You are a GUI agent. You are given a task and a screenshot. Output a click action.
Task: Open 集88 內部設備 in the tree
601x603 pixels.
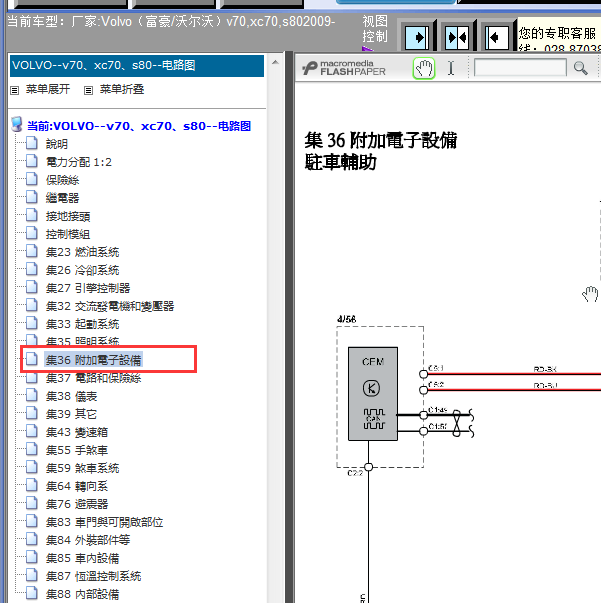[82, 594]
